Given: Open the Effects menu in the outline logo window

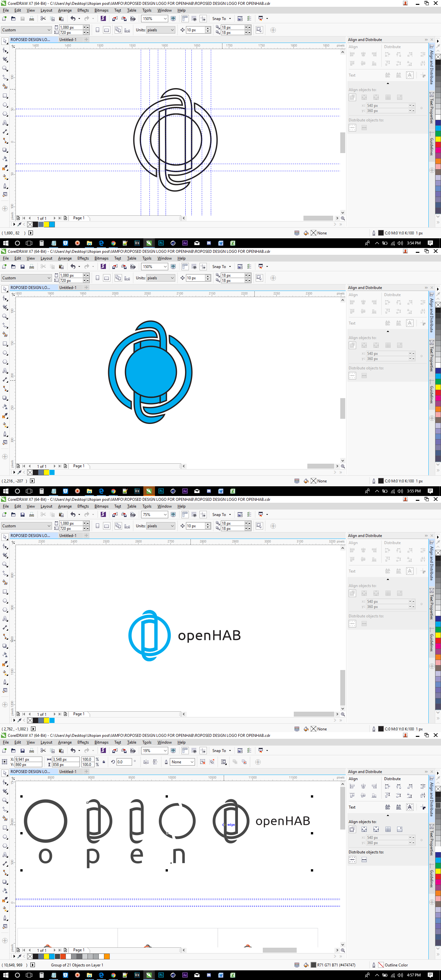Looking at the screenshot, I should coord(83,10).
